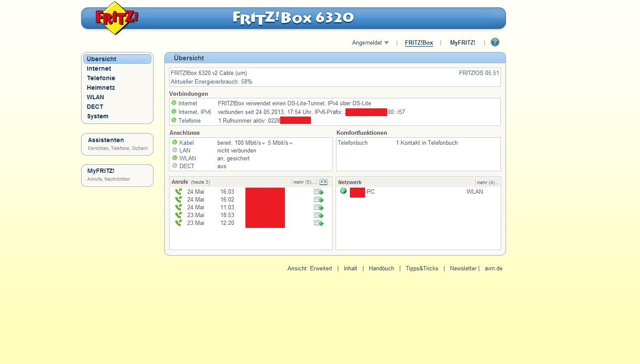Open MyFRITZ! sidebar box
This screenshot has height=364, width=640.
click(117, 175)
